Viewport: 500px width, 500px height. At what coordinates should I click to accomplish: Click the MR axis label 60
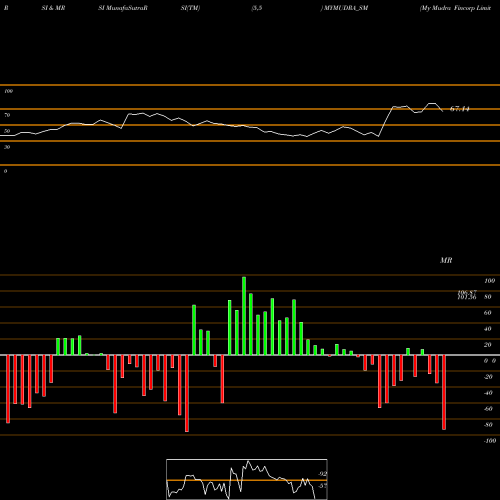click(x=488, y=313)
